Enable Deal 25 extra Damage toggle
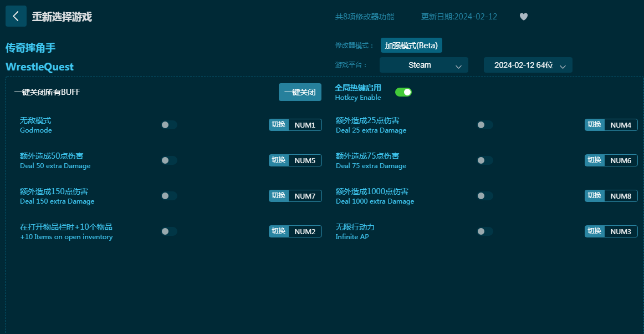644x334 pixels. tap(484, 125)
